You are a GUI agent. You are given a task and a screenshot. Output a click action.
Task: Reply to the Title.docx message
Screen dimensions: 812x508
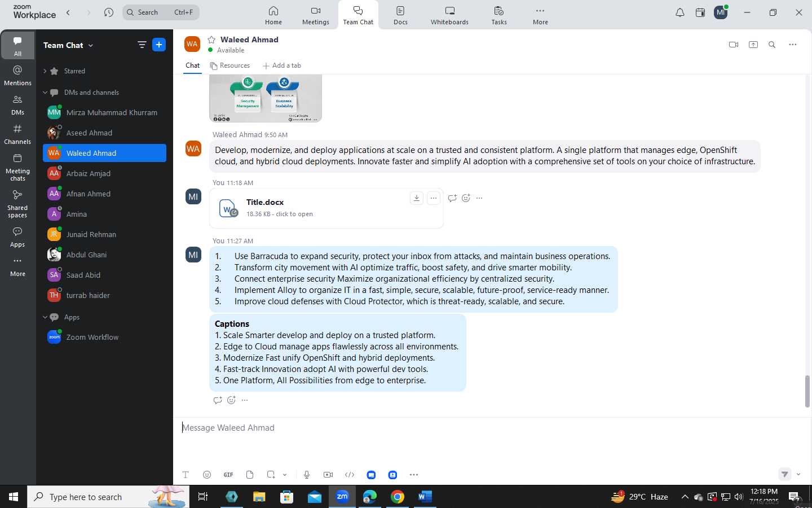tap(452, 198)
